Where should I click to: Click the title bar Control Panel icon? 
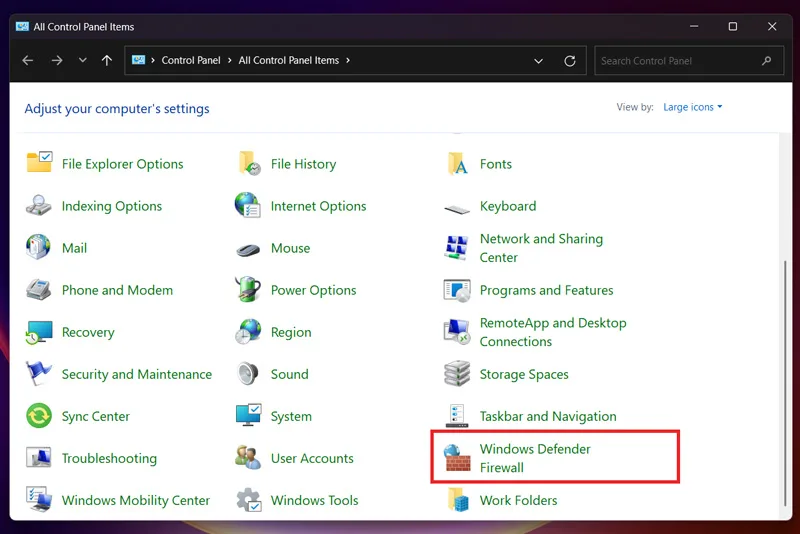(x=22, y=27)
